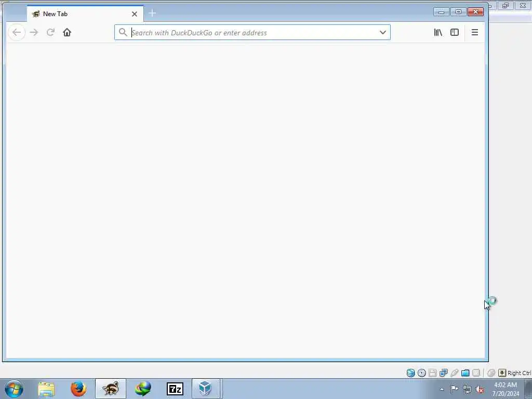Click the VirtualBox USB status icon

pyautogui.click(x=454, y=373)
